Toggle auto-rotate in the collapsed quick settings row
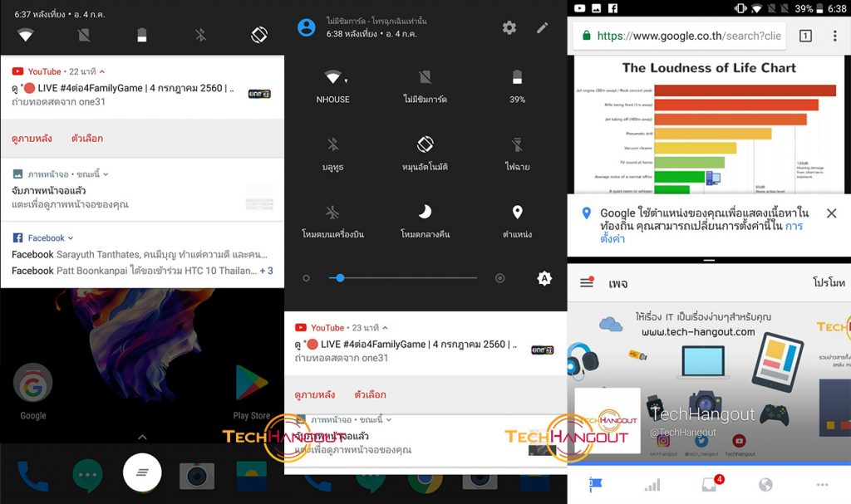Screen dimensions: 851x504 [259, 35]
